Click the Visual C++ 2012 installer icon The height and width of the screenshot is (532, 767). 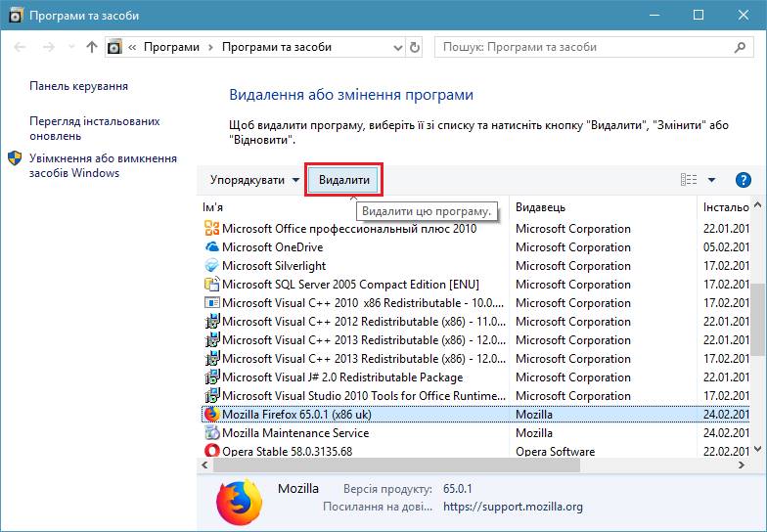coord(211,321)
